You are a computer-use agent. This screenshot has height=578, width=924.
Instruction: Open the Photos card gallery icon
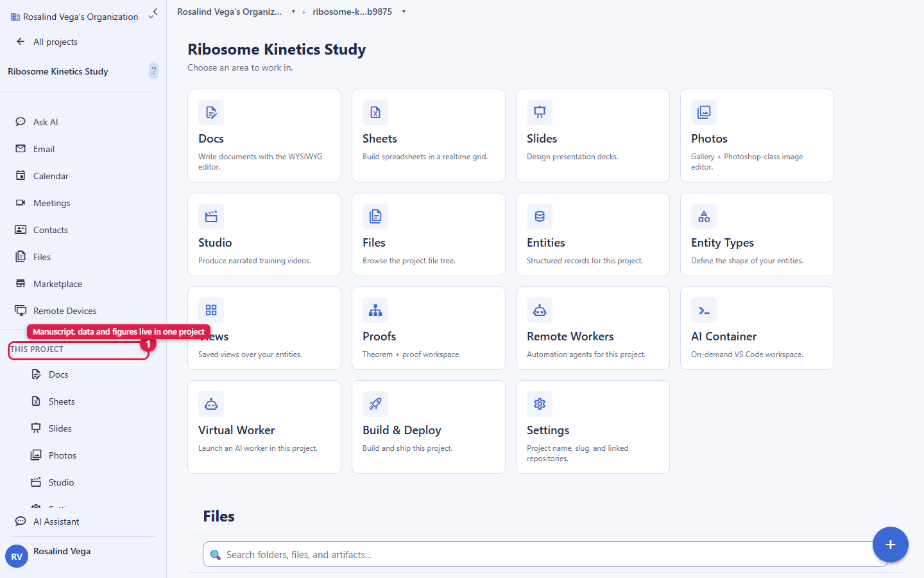pos(704,112)
